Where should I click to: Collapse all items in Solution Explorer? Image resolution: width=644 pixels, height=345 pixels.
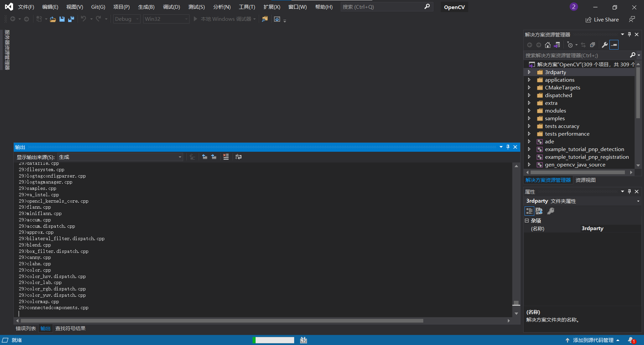[593, 45]
